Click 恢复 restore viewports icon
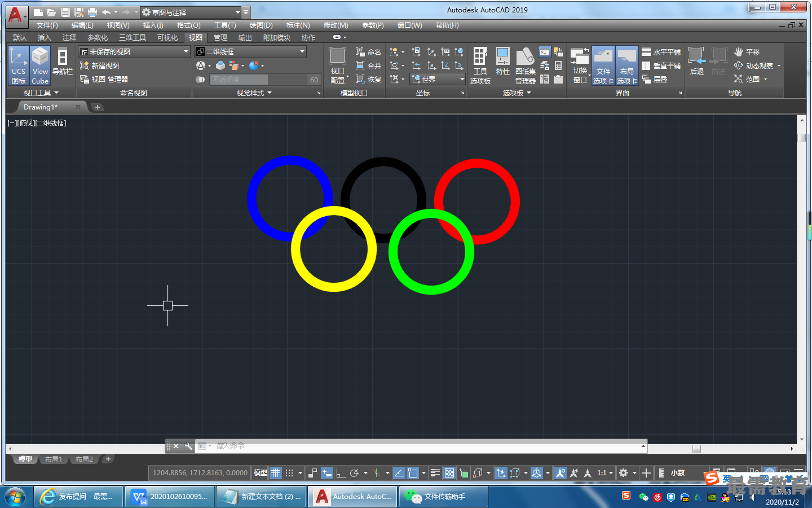 coord(360,79)
